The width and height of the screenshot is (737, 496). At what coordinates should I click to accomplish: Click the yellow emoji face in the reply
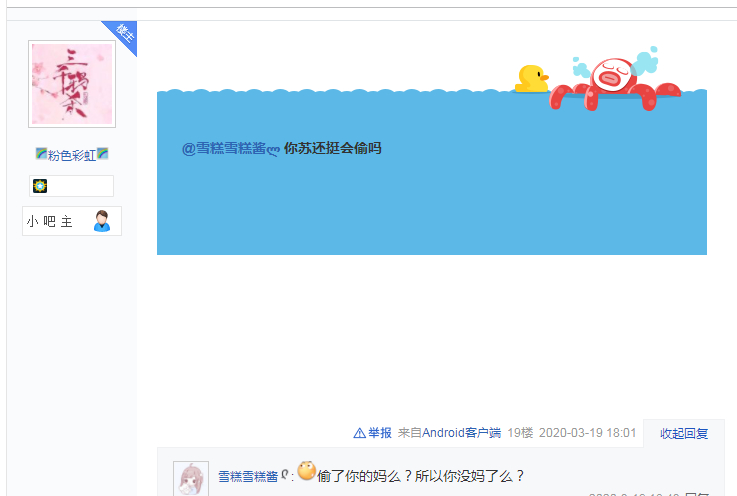[306, 471]
